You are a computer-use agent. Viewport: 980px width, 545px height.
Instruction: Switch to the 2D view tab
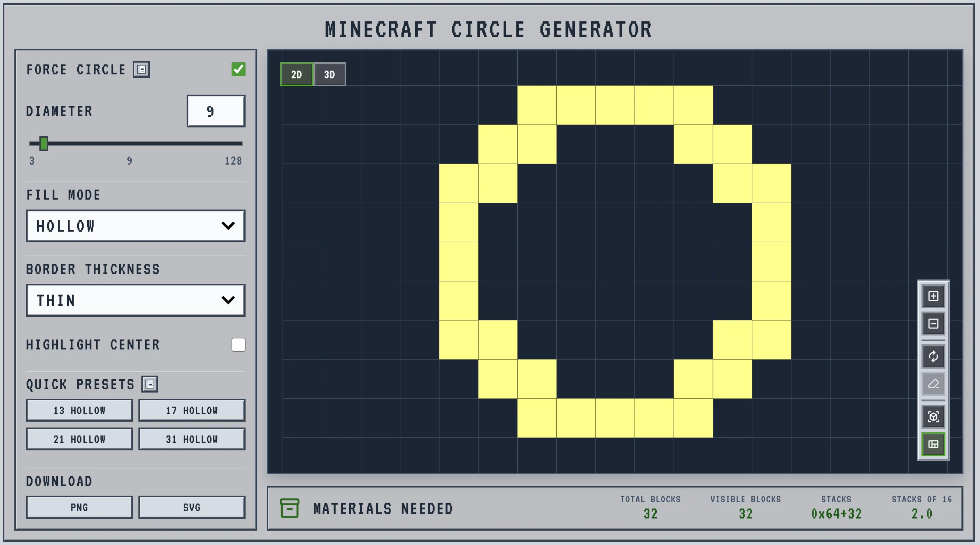point(297,74)
